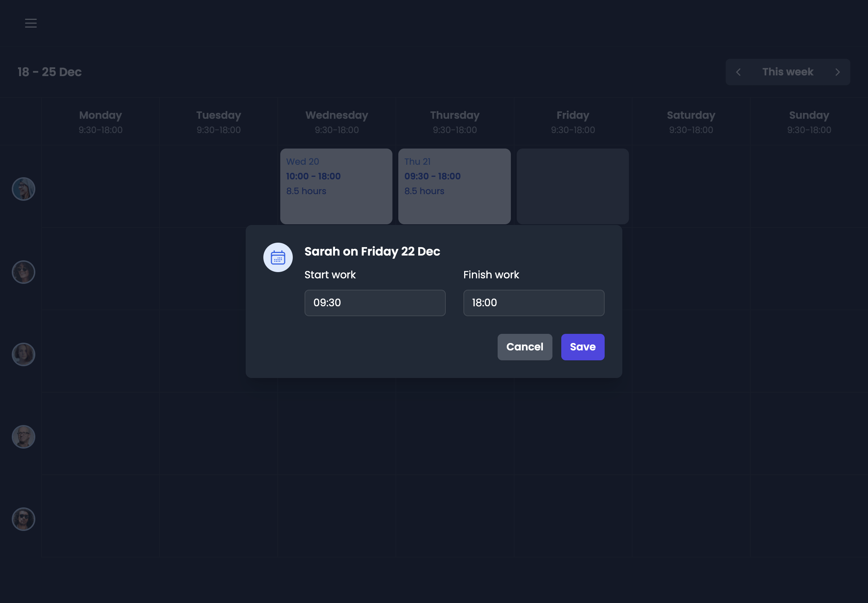
Task: Open the Thu 21 shift card
Action: [x=454, y=186]
